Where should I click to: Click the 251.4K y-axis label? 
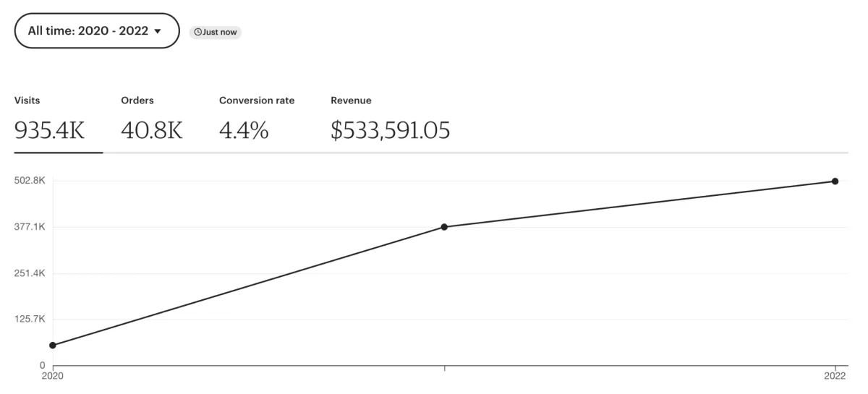click(30, 273)
